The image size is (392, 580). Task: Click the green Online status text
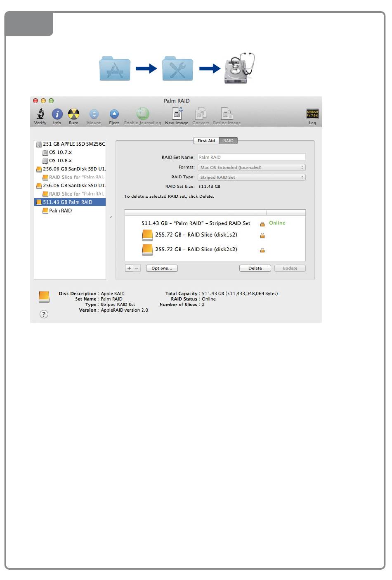coord(277,223)
